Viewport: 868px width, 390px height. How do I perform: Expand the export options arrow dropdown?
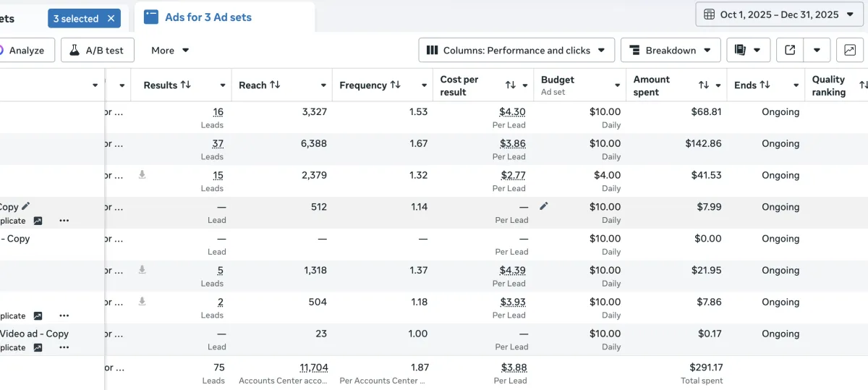[x=817, y=51]
